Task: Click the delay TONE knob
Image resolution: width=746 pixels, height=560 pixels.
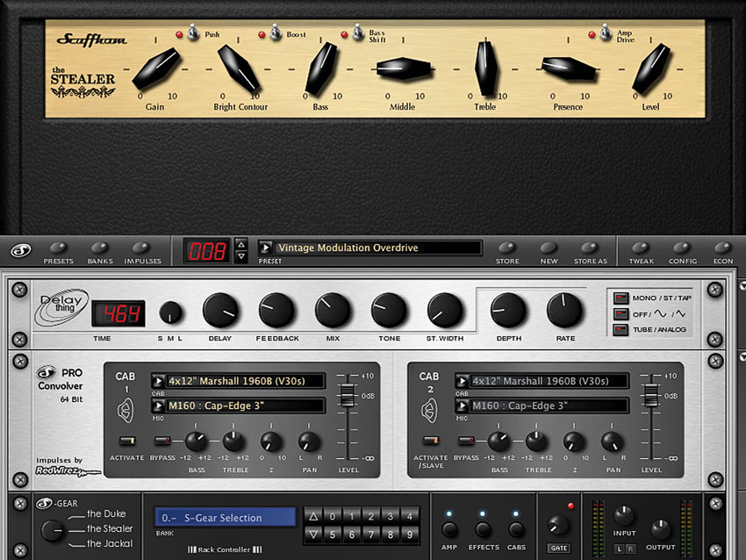Action: (389, 311)
